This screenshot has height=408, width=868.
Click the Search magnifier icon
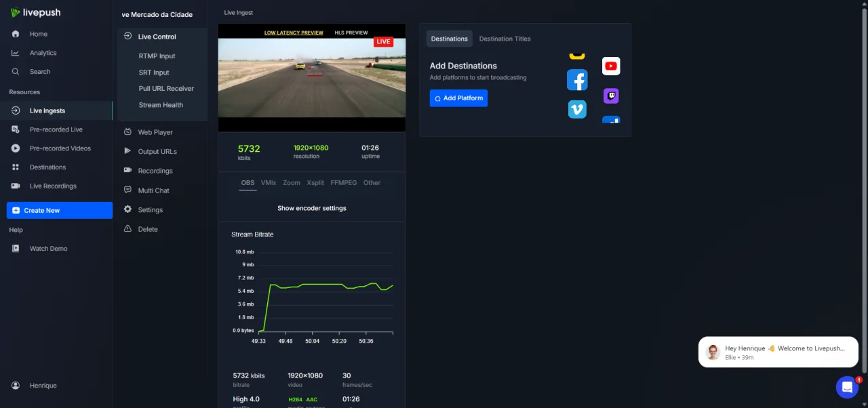(16, 72)
